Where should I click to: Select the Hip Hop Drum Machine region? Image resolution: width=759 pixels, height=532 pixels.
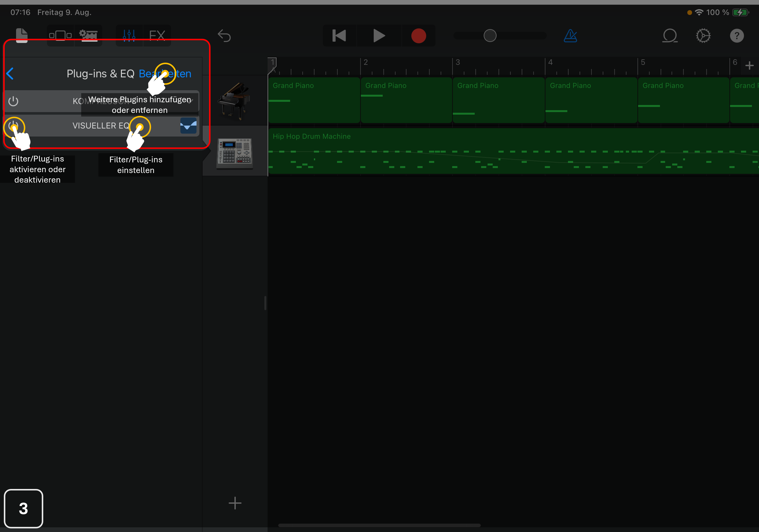click(x=514, y=151)
